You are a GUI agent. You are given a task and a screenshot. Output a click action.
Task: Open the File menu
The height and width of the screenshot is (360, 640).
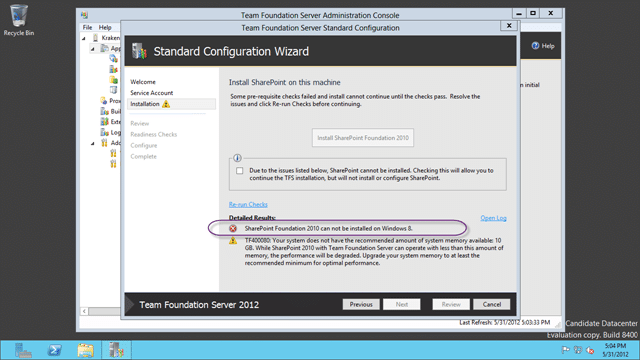[x=87, y=27]
